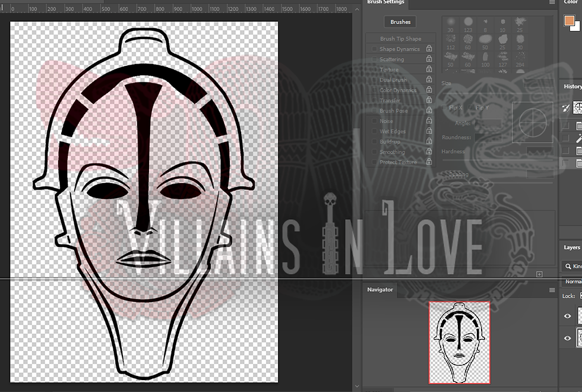This screenshot has height=392, width=582.
Task: Click the lock icon beside Build-up
Action: [x=429, y=141]
